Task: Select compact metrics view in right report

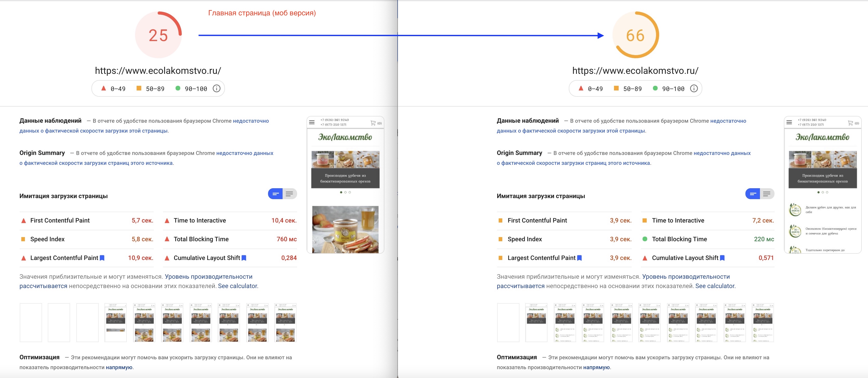Action: click(753, 194)
